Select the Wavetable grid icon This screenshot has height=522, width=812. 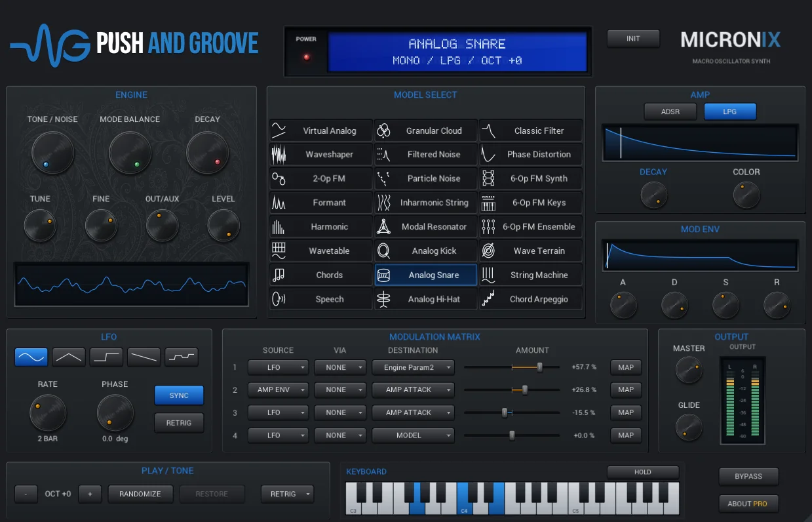(x=279, y=251)
